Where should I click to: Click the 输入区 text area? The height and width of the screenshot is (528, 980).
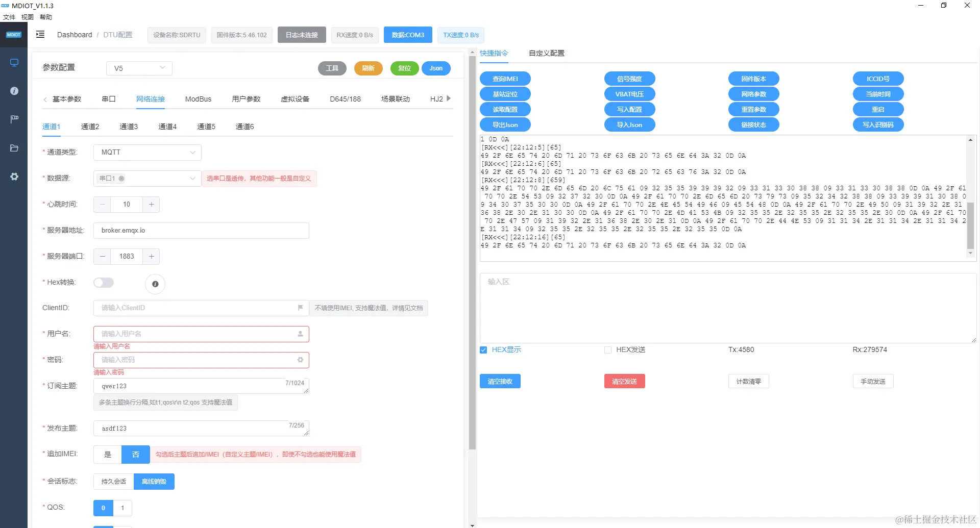(x=728, y=308)
